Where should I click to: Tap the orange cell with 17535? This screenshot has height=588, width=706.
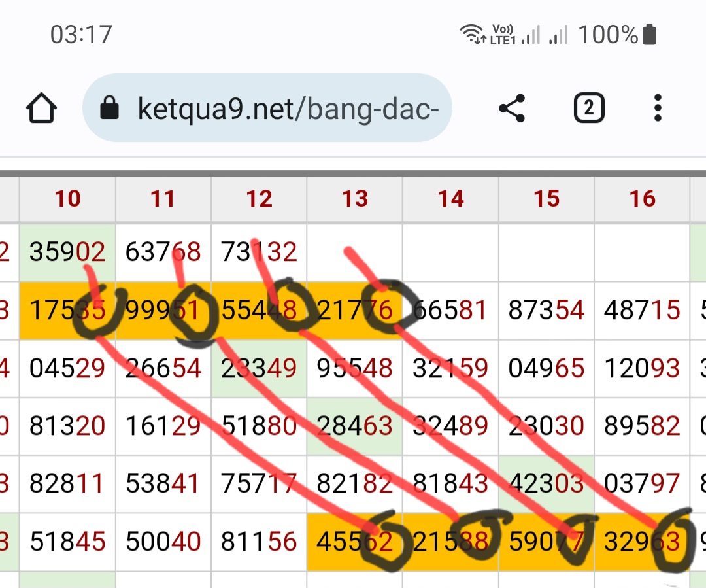pyautogui.click(x=67, y=310)
